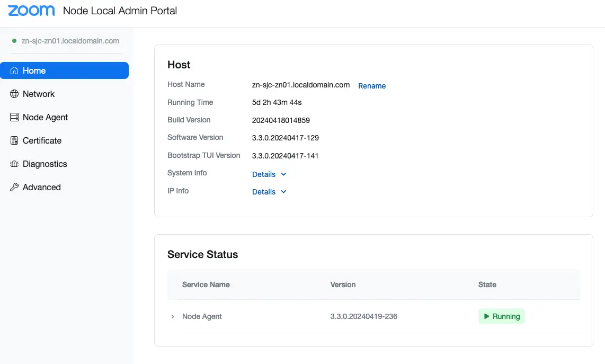Click the Running state badge
This screenshot has height=364, width=605.
tap(501, 316)
